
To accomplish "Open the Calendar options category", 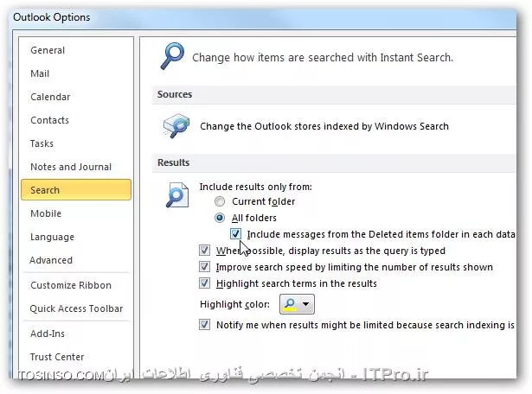I will coord(50,97).
